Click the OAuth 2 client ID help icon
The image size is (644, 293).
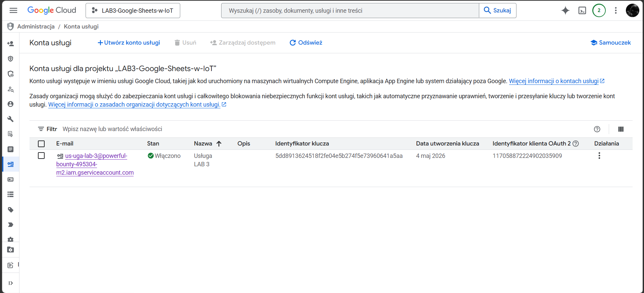click(576, 143)
